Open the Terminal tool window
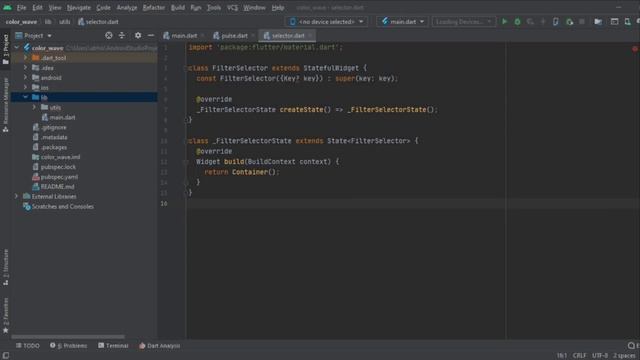 click(113, 346)
